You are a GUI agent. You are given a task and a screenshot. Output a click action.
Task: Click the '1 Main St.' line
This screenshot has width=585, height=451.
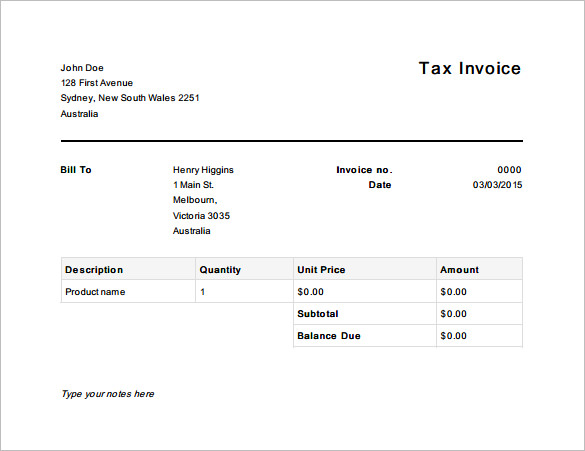click(x=193, y=185)
